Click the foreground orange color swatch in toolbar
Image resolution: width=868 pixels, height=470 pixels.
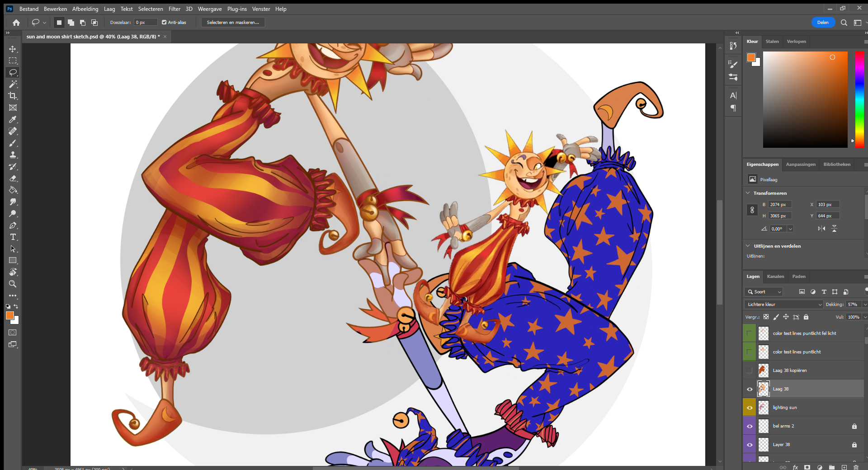point(9,315)
